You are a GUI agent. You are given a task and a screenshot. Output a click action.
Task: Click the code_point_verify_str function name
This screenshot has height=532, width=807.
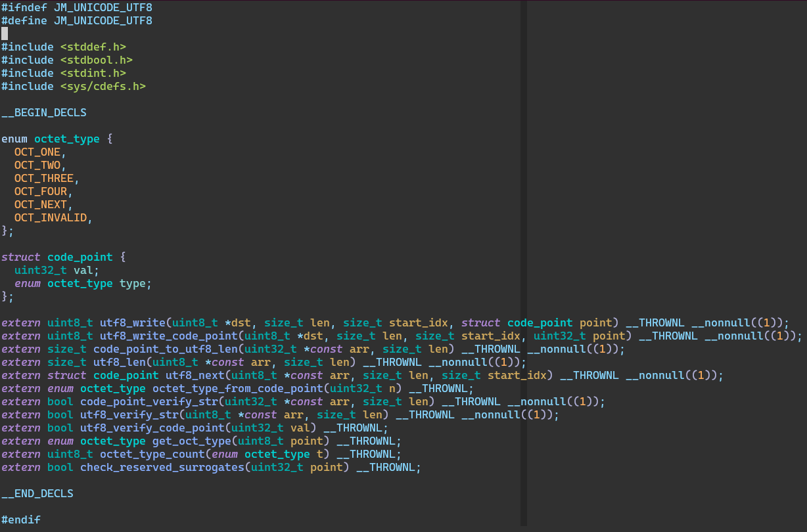coord(149,401)
